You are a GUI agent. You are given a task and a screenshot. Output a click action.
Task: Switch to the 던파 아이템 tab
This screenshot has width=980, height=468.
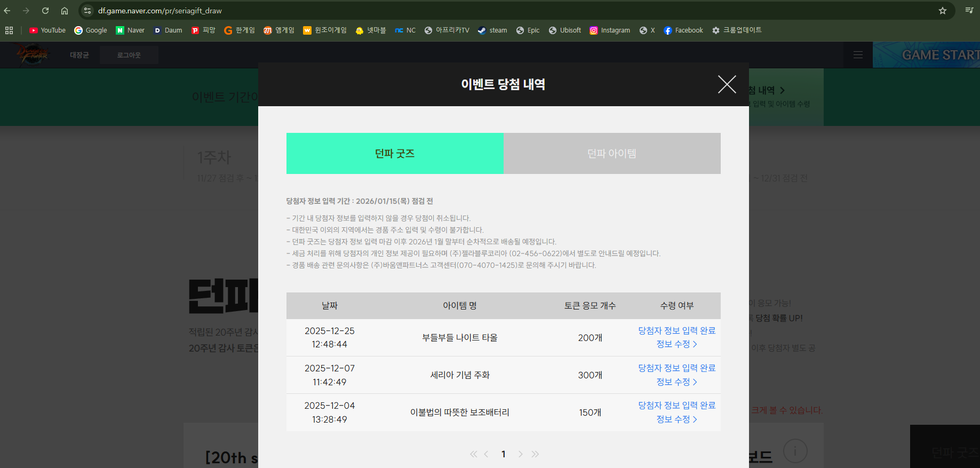tap(611, 154)
